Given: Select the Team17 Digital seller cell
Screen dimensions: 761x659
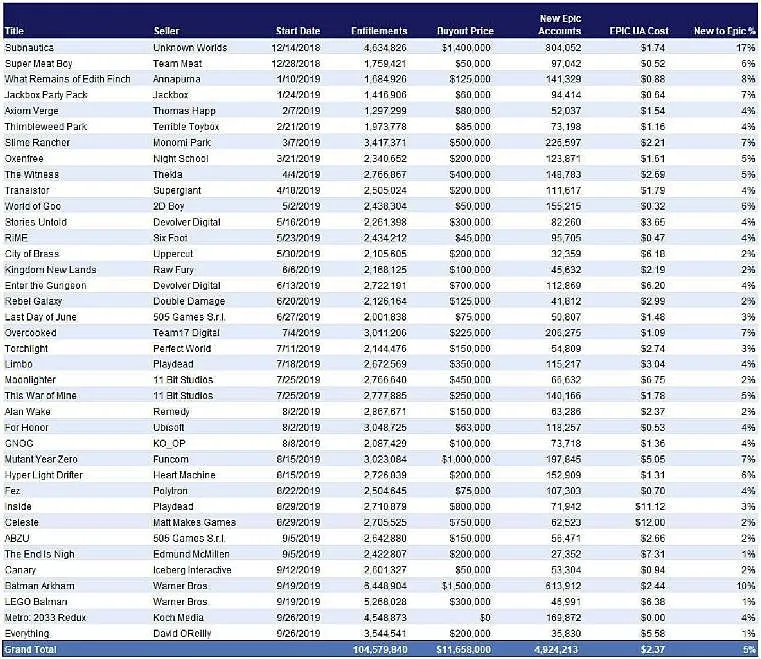Looking at the screenshot, I should click(186, 333).
